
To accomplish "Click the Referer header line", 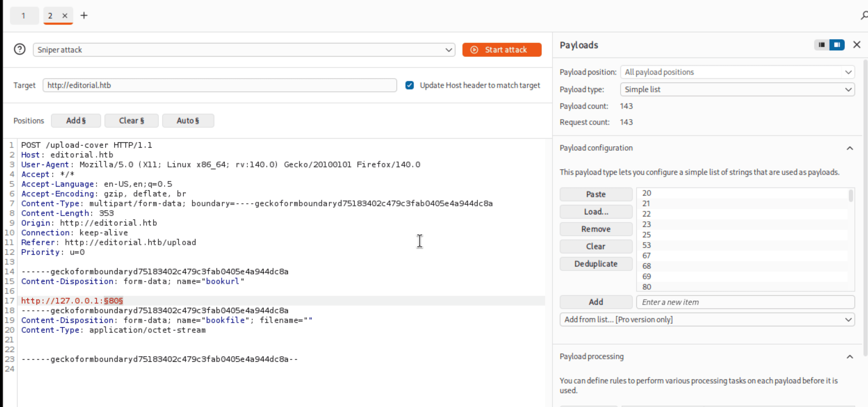I will 108,243.
